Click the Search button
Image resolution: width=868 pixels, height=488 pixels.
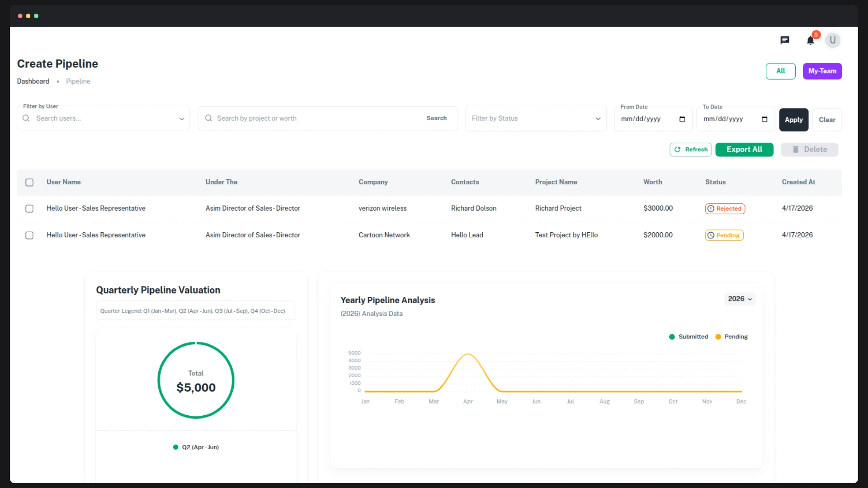click(436, 118)
